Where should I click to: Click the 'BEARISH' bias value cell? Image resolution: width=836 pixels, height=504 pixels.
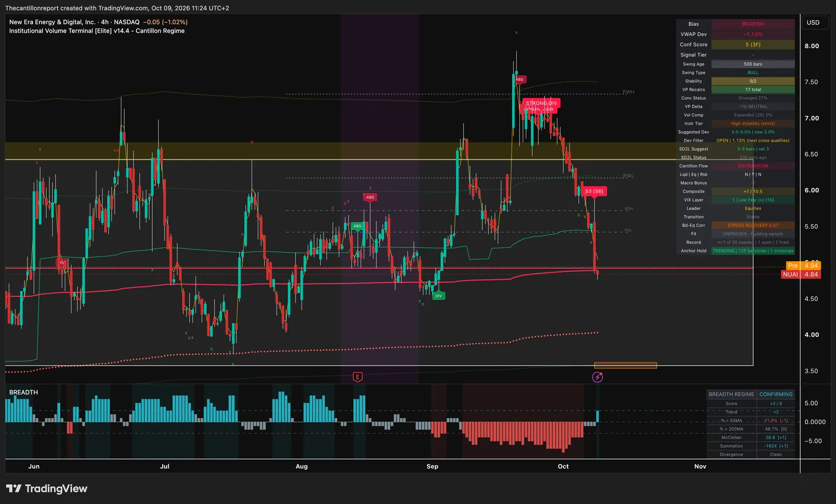tap(753, 24)
